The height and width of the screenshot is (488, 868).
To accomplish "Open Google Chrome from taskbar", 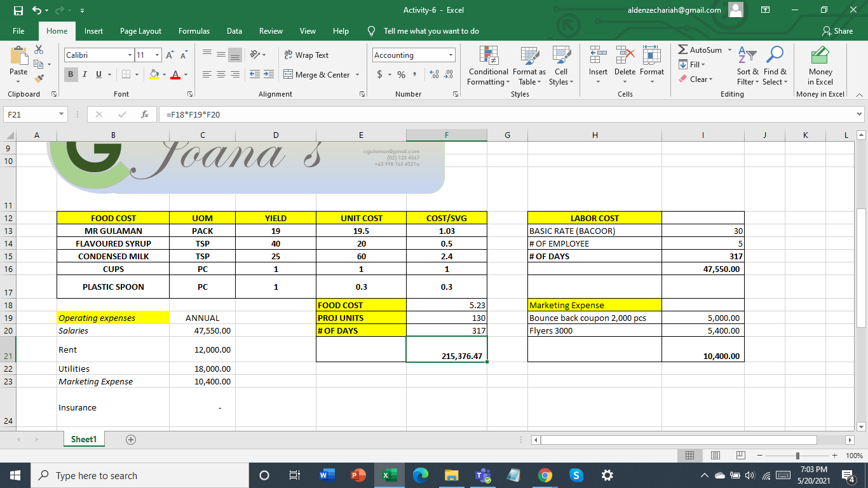I will point(545,475).
